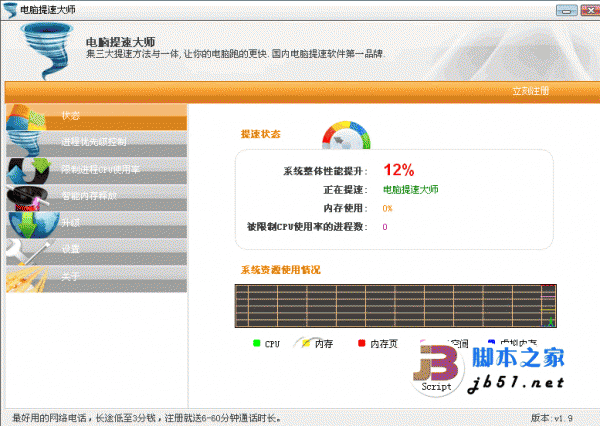The height and width of the screenshot is (426, 600).
Task: Click the status bar 最好用的网络电话 ad text
Action: (147, 418)
